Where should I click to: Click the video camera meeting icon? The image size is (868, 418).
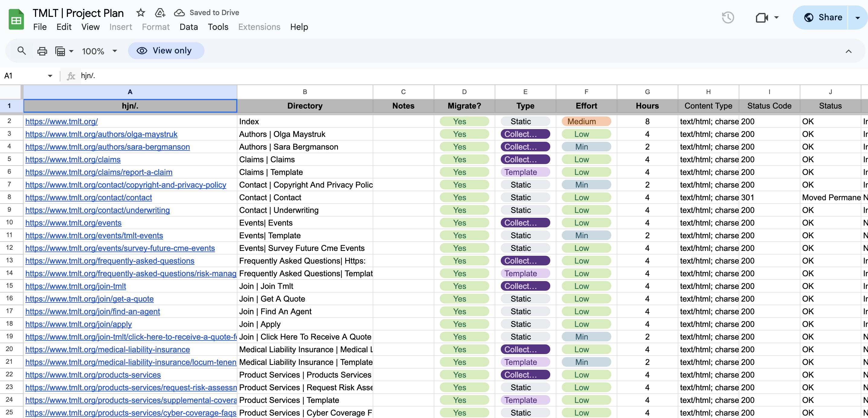tap(761, 17)
